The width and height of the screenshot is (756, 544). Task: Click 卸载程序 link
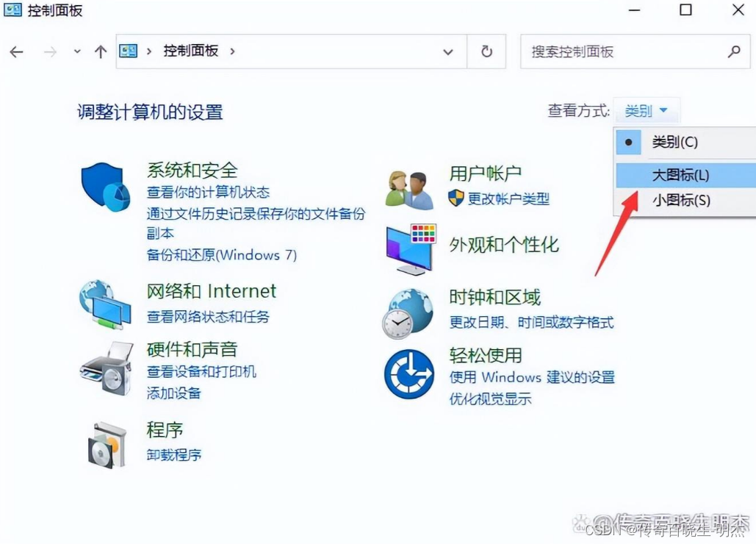click(x=173, y=455)
